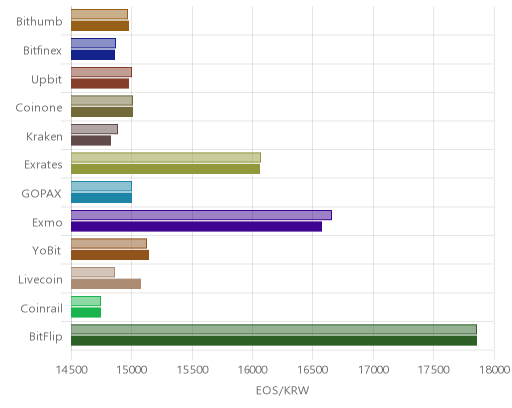The height and width of the screenshot is (408, 512).
Task: Click the brown YoBit lower bar
Action: pyautogui.click(x=110, y=255)
